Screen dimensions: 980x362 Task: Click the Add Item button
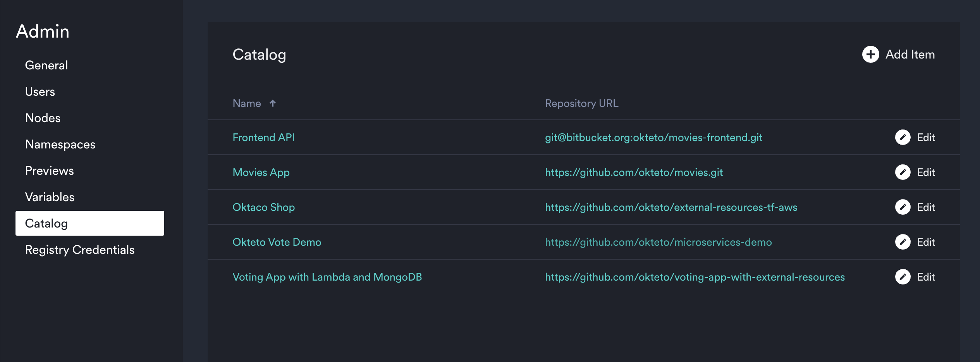(899, 54)
